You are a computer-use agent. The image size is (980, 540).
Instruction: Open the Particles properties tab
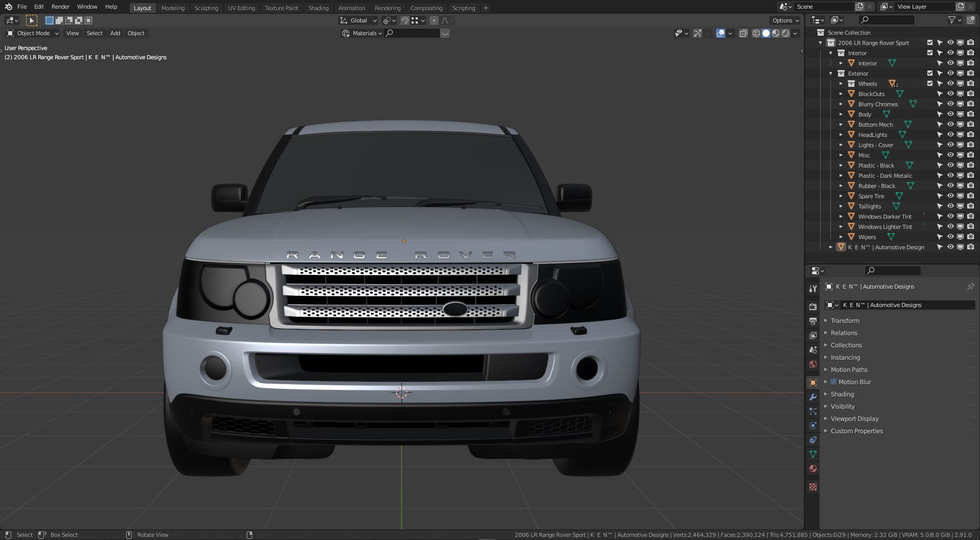coord(813,411)
